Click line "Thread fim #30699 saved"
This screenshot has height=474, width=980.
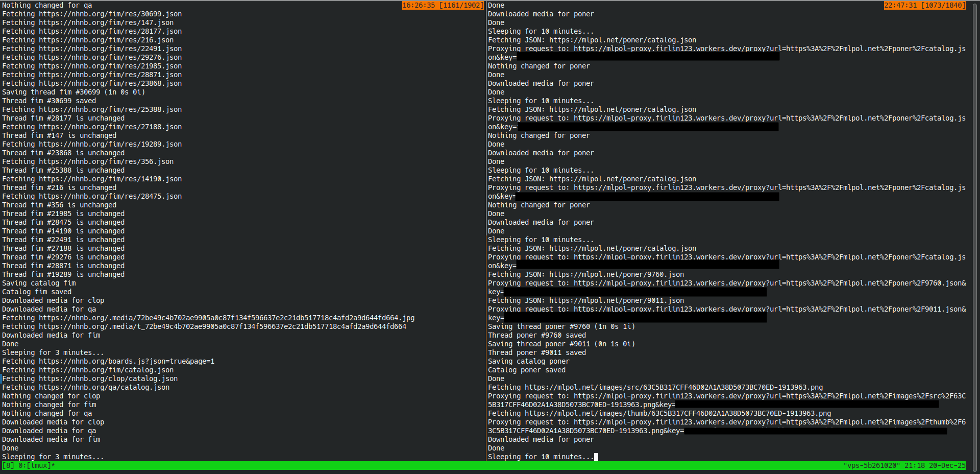click(x=49, y=101)
